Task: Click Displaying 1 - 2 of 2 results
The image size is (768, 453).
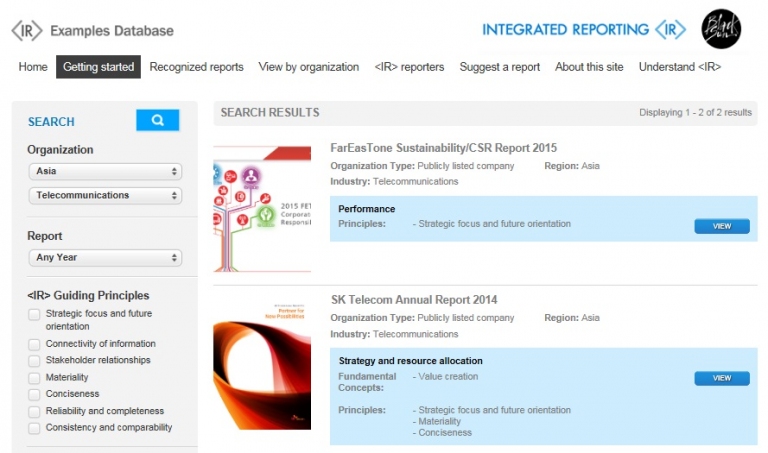Action: [x=695, y=113]
